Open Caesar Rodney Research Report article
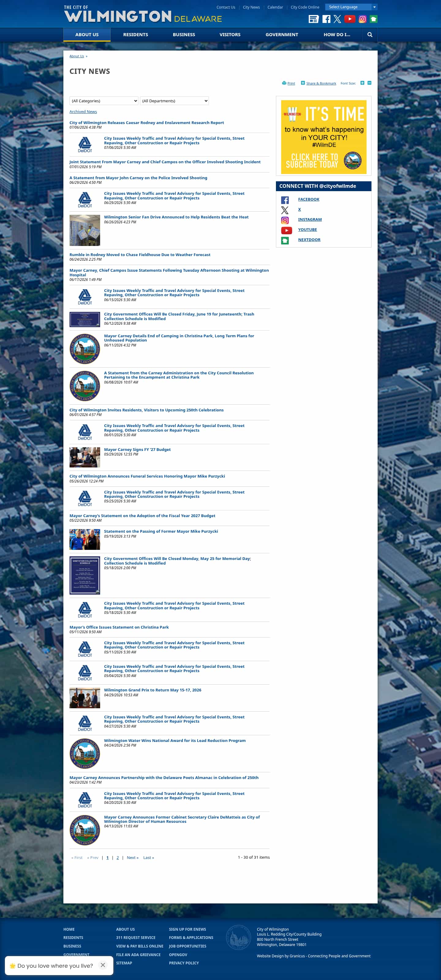Screen dimensions: 441x980 click(147, 123)
